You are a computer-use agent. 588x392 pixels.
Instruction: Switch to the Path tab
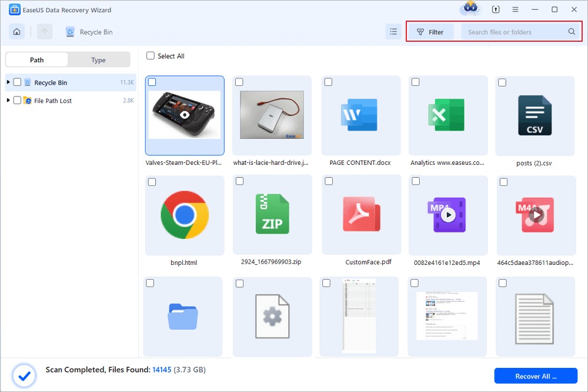pos(36,59)
